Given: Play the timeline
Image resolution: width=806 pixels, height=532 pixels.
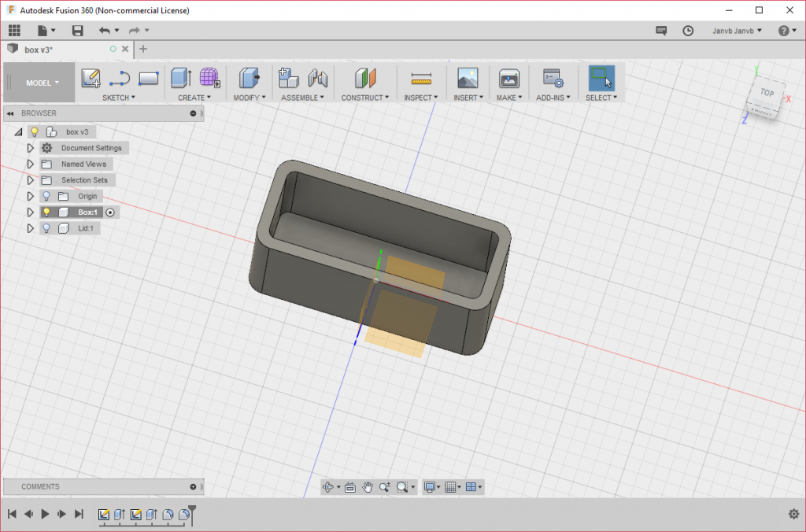Looking at the screenshot, I should point(45,513).
